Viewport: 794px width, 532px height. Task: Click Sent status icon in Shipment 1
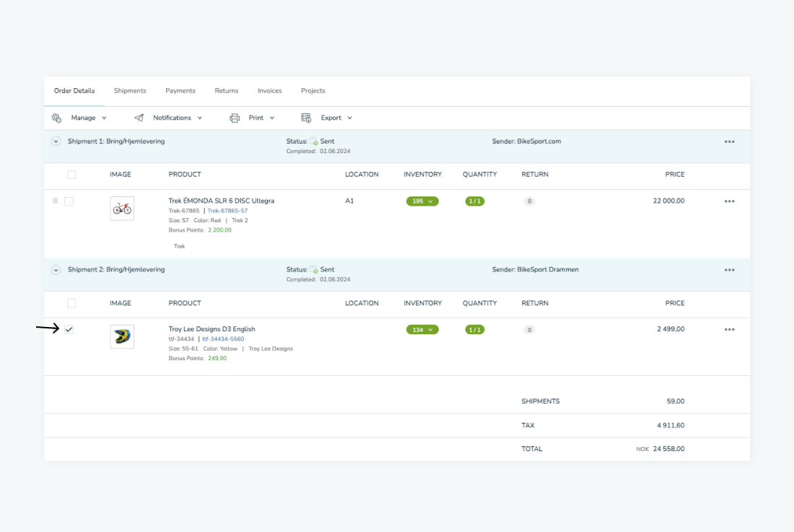coord(314,141)
